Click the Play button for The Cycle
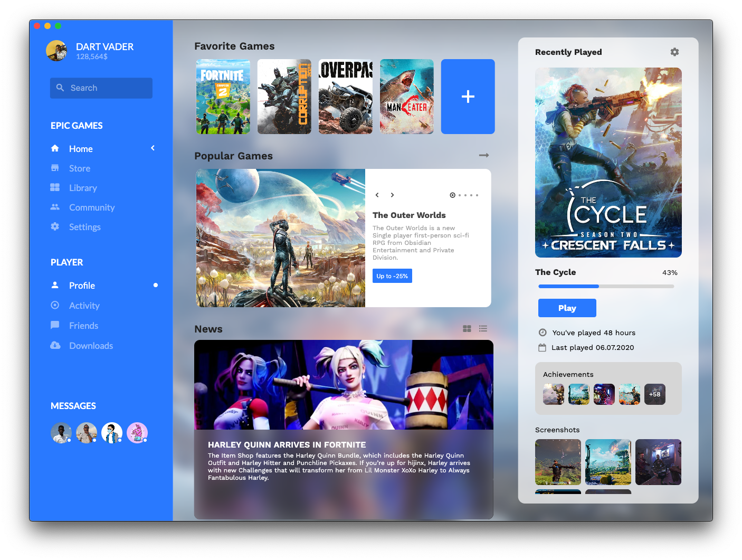Viewport: 742px width, 560px height. coord(567,308)
